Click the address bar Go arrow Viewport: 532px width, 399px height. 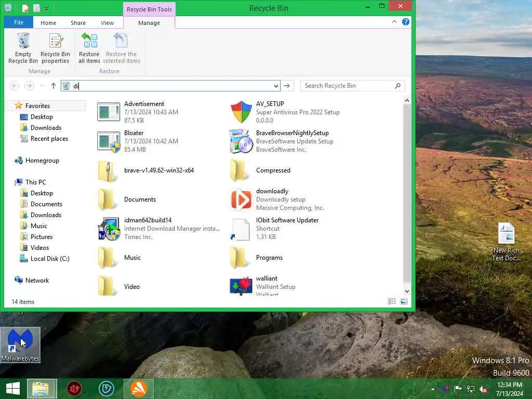287,86
